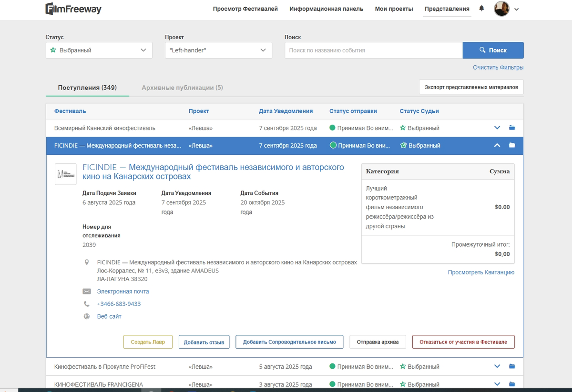572x392 pixels.
Task: Click the event date 20 октября 2025 года
Action: pyautogui.click(x=263, y=207)
